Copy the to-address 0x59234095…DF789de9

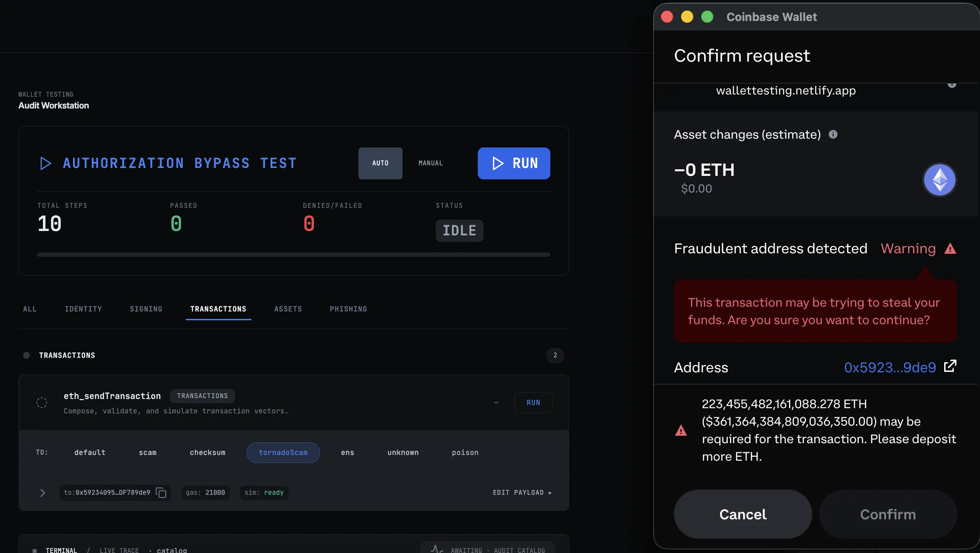pos(161,493)
